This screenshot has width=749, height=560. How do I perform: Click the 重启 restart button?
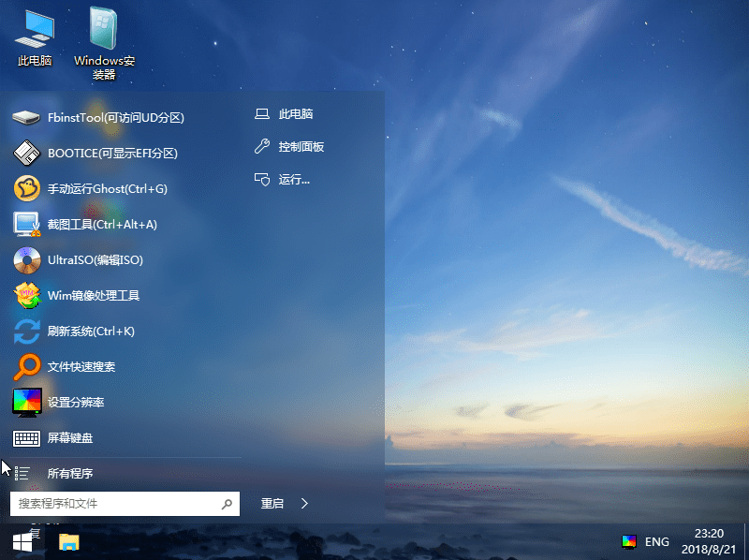273,503
